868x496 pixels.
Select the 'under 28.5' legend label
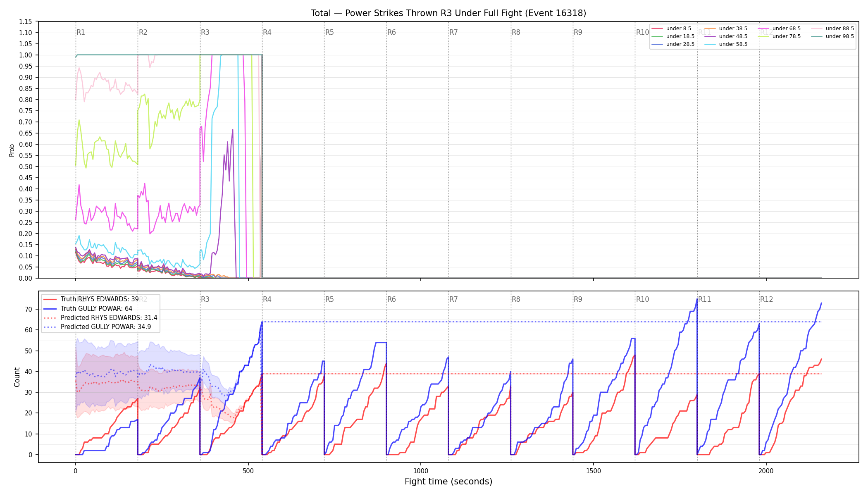(680, 44)
